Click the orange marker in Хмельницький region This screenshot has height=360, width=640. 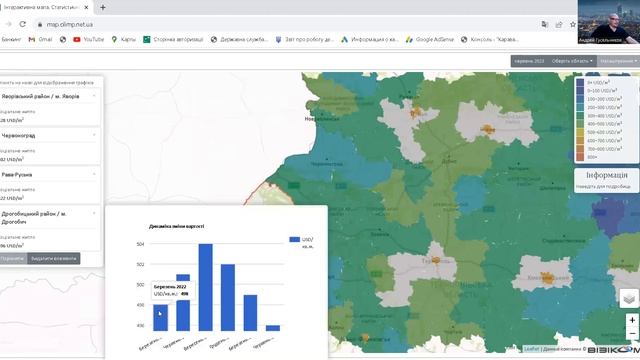[547, 278]
